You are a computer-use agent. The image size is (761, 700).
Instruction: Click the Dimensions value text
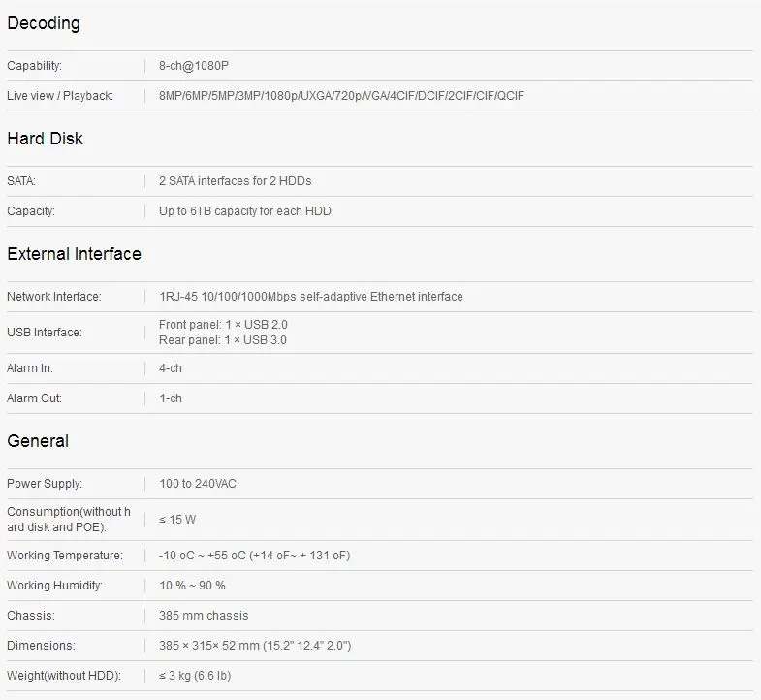click(255, 645)
